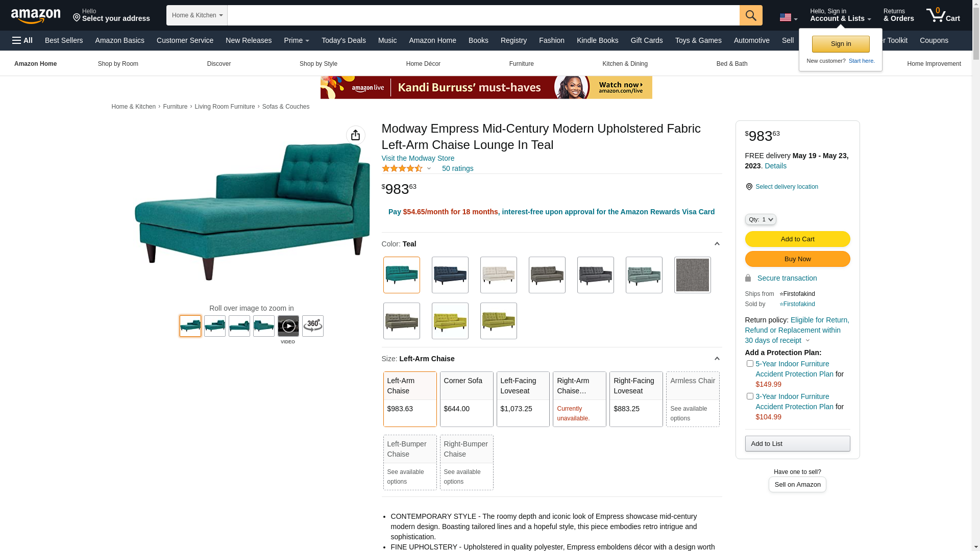Open the 360 degree view icon
The width and height of the screenshot is (980, 551).
coord(313,326)
